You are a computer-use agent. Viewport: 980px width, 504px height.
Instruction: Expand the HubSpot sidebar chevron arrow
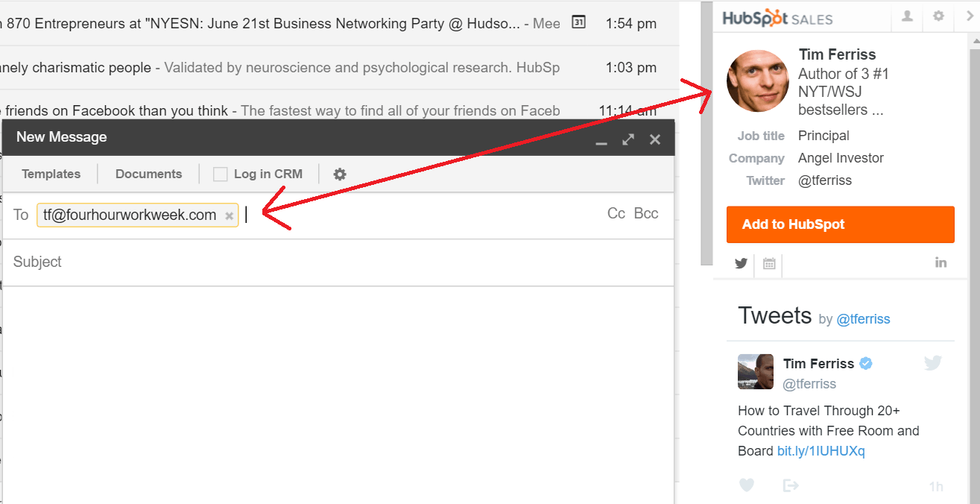970,16
